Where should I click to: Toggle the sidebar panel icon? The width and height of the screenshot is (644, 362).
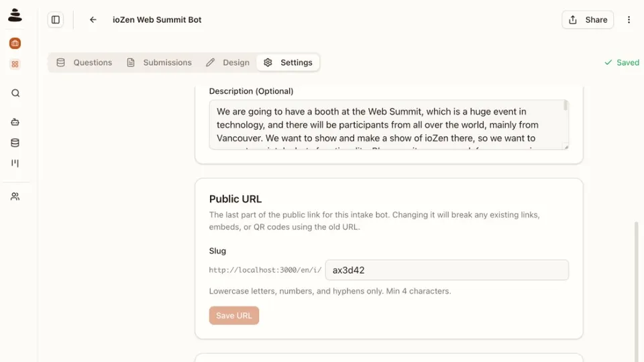[56, 19]
